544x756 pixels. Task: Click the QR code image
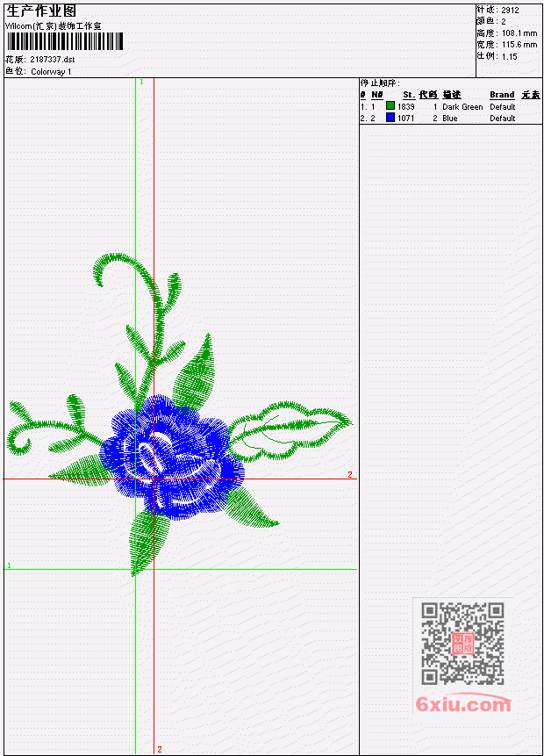pos(463,644)
